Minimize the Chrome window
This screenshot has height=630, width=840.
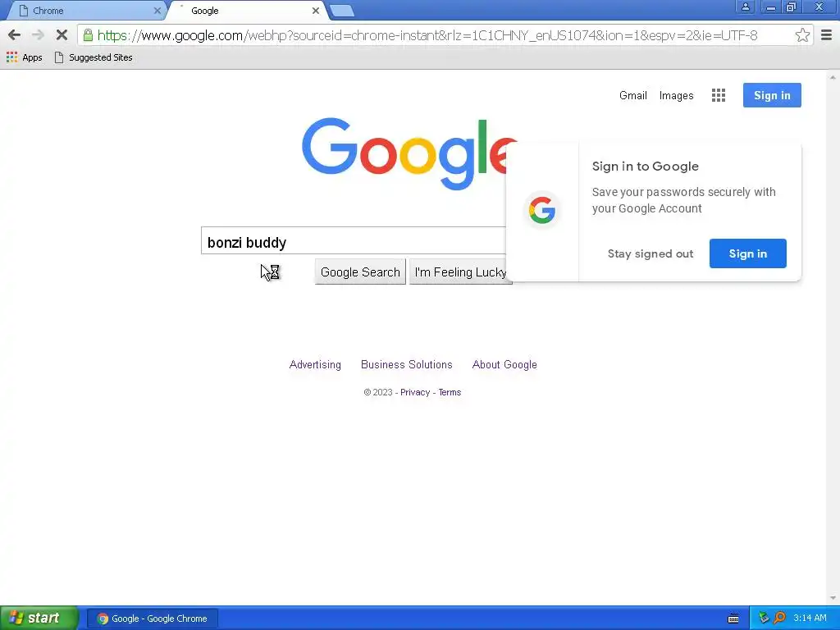point(770,7)
